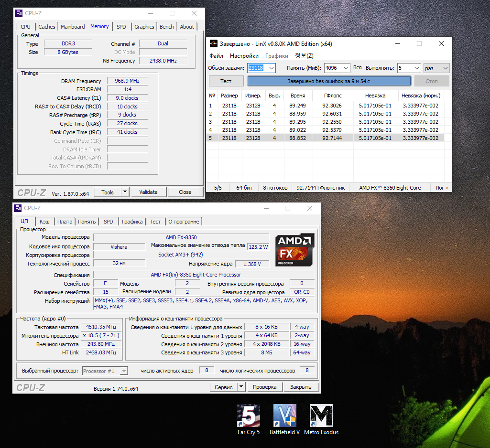Click Validate button in upper CPU-Z

[148, 192]
